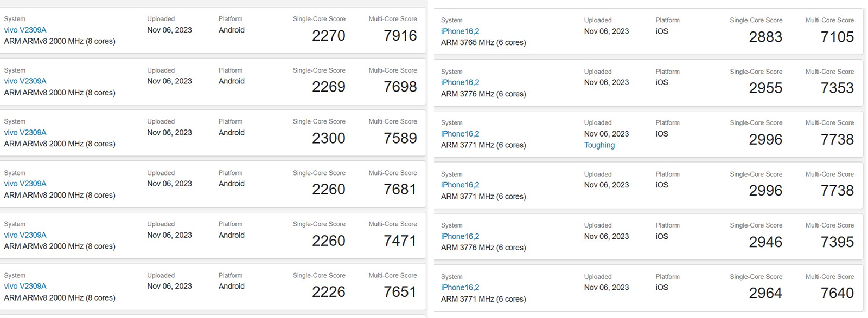Image resolution: width=868 pixels, height=318 pixels.
Task: Open iPhone16,2 result with 2883 single-core
Action: tap(460, 31)
